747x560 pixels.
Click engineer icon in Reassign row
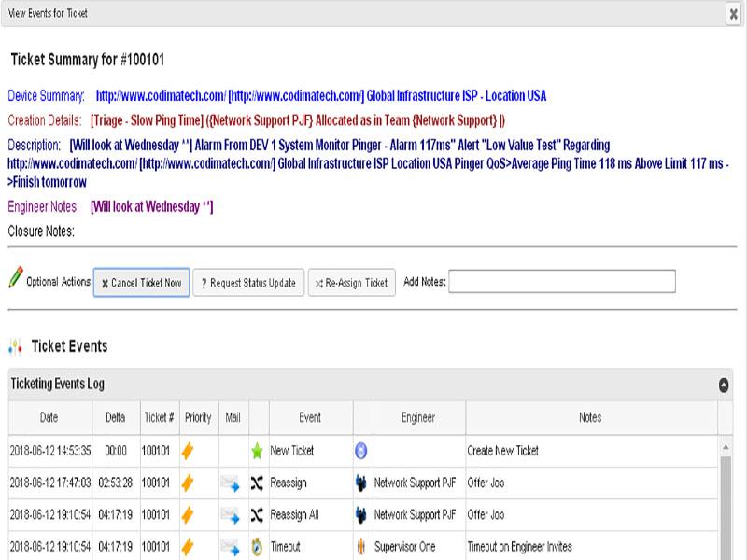[361, 483]
